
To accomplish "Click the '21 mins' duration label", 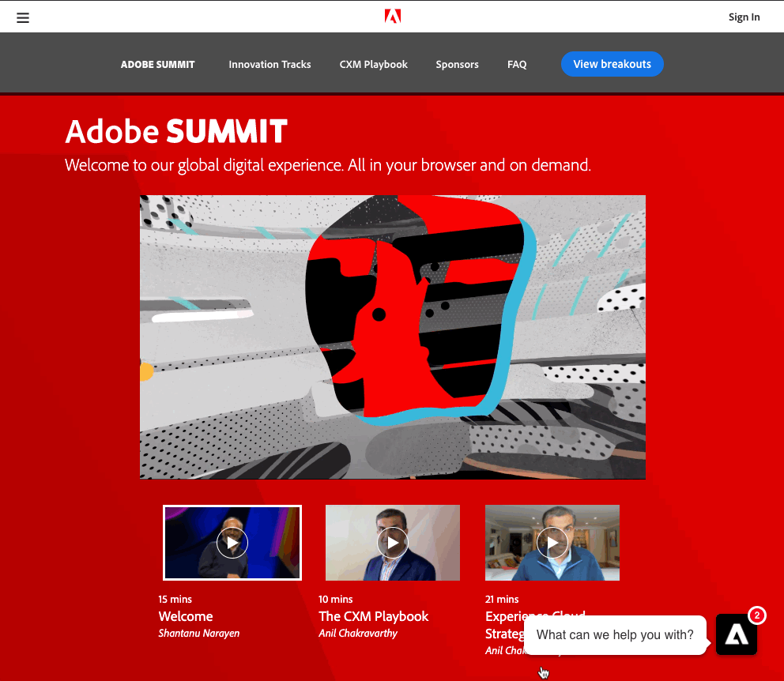I will click(x=502, y=599).
